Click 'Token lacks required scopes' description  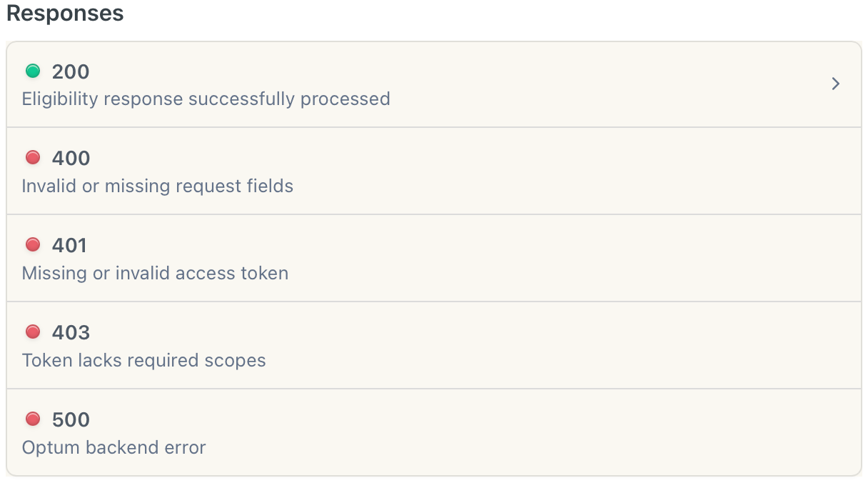(143, 360)
